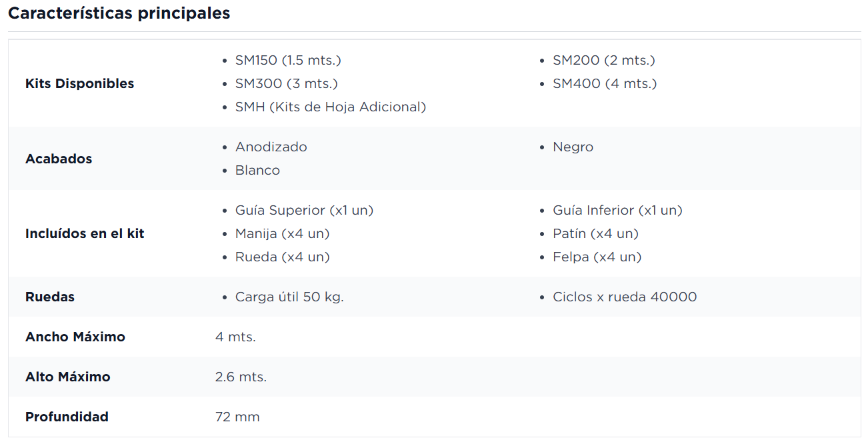Click Guía Inferior (x1 un) item

tap(617, 210)
